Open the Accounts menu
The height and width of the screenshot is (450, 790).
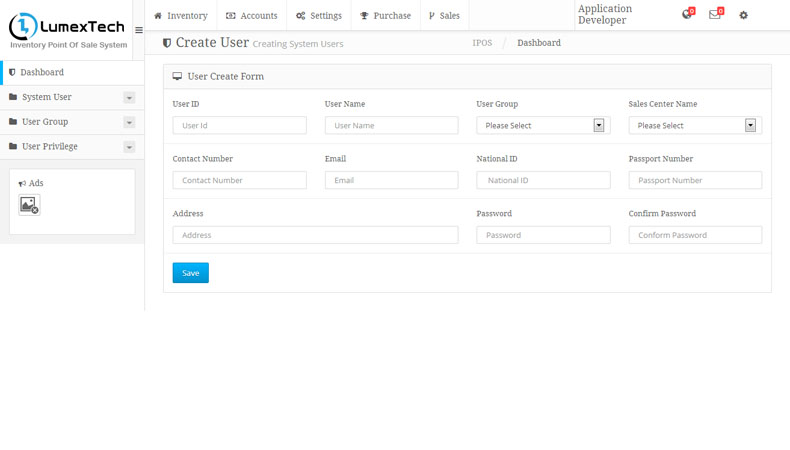pyautogui.click(x=252, y=15)
